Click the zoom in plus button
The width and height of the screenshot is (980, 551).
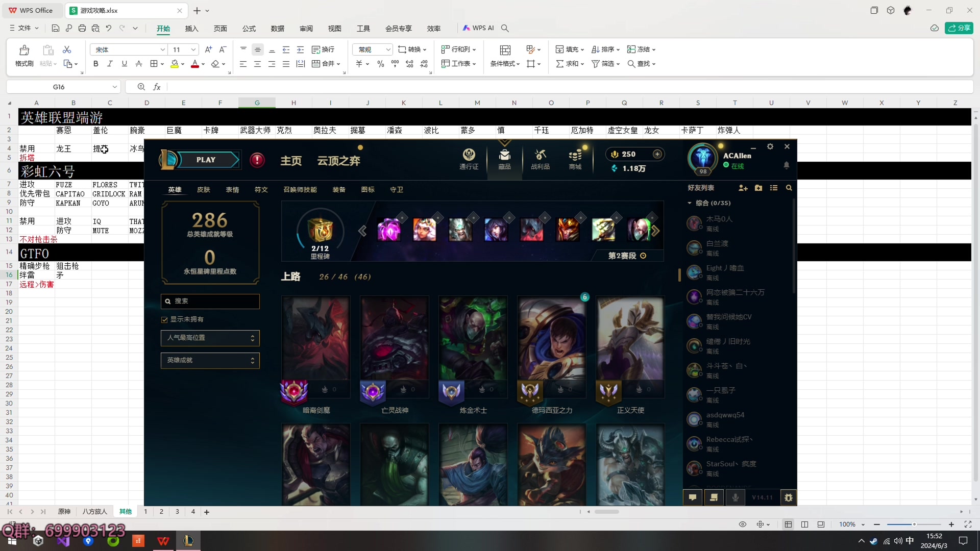[x=951, y=524]
